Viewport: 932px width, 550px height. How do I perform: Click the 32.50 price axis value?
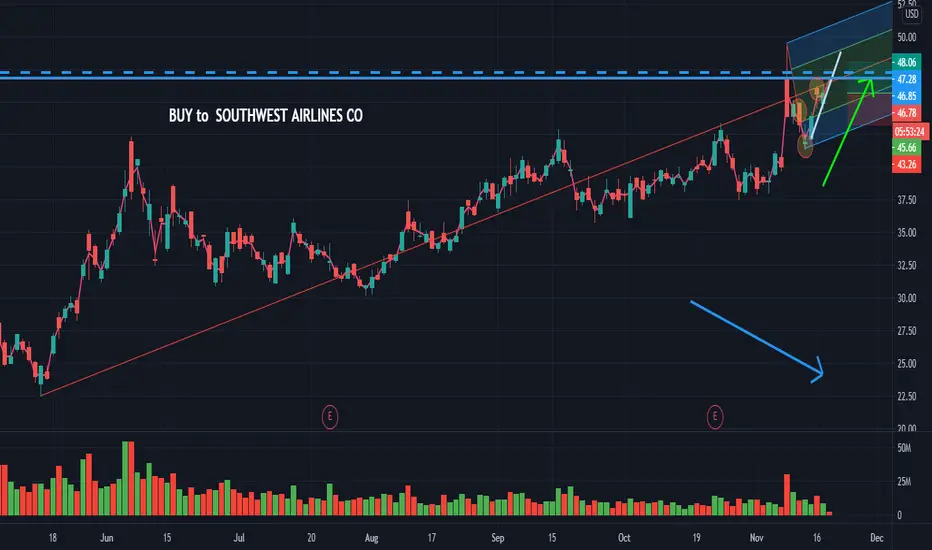pyautogui.click(x=906, y=266)
